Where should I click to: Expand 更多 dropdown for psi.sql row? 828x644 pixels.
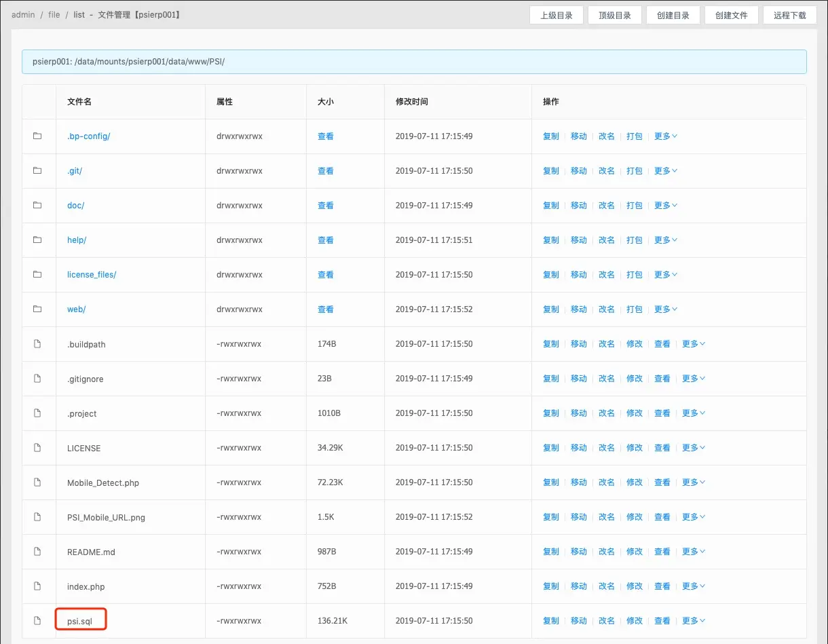pos(694,621)
